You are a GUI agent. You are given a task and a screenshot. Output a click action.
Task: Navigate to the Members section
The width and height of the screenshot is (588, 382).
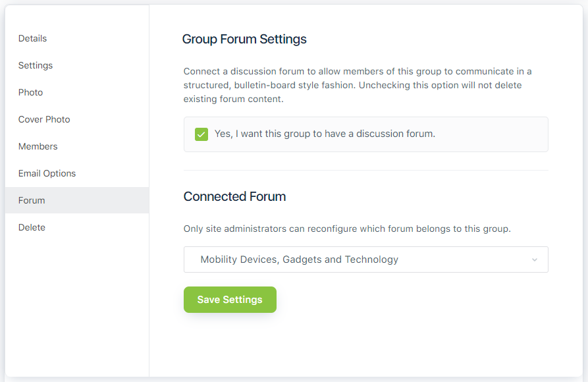pos(38,146)
